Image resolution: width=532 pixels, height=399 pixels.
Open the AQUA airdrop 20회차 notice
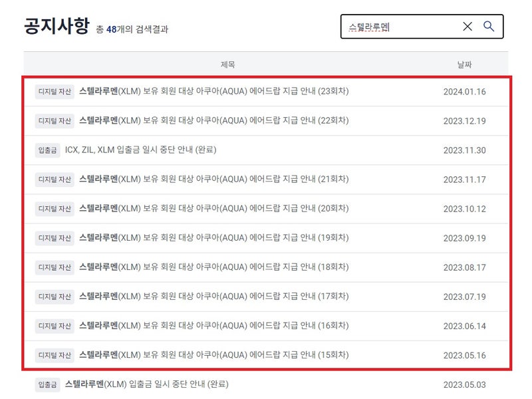(213, 208)
